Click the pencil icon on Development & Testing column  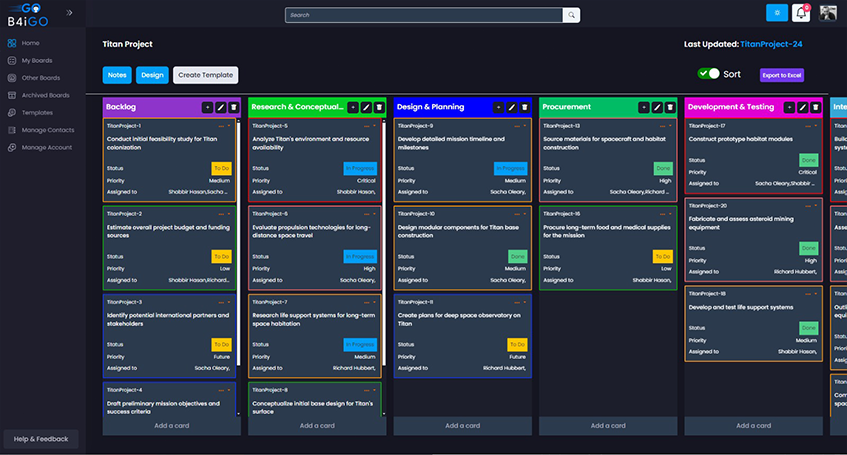[802, 107]
